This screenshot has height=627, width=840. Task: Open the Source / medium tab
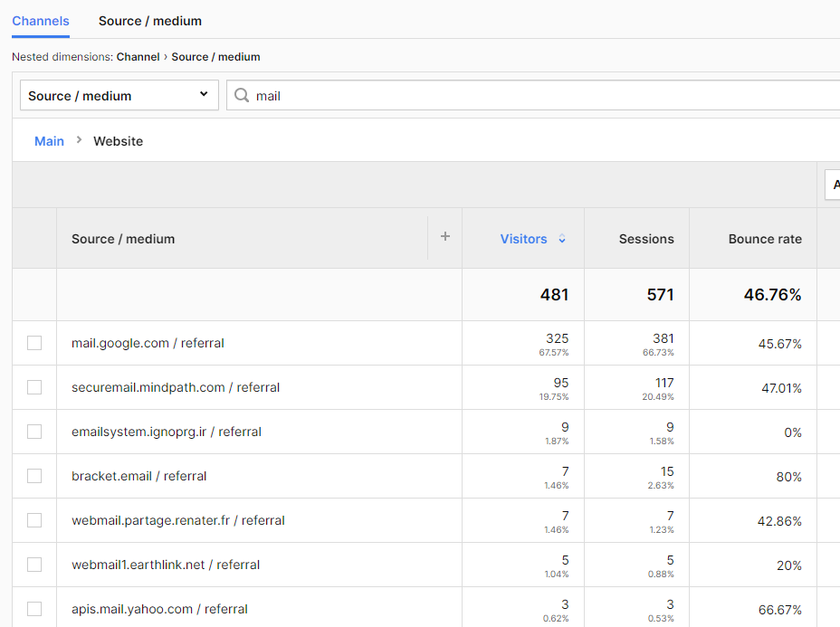(150, 21)
